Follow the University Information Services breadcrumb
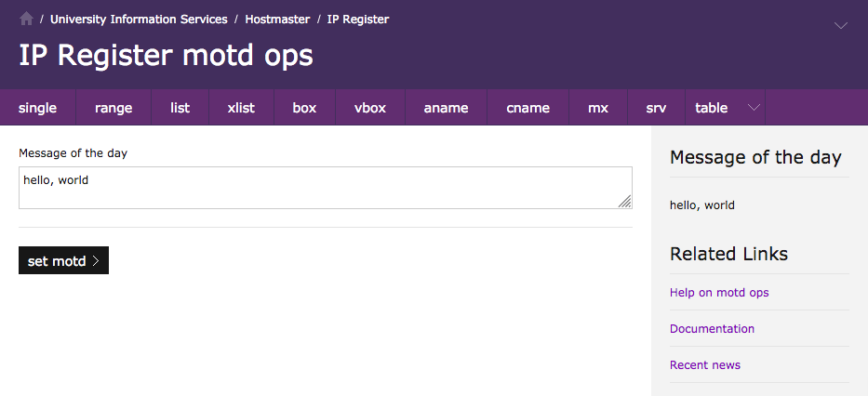Screen dimensions: 868x396 139,20
